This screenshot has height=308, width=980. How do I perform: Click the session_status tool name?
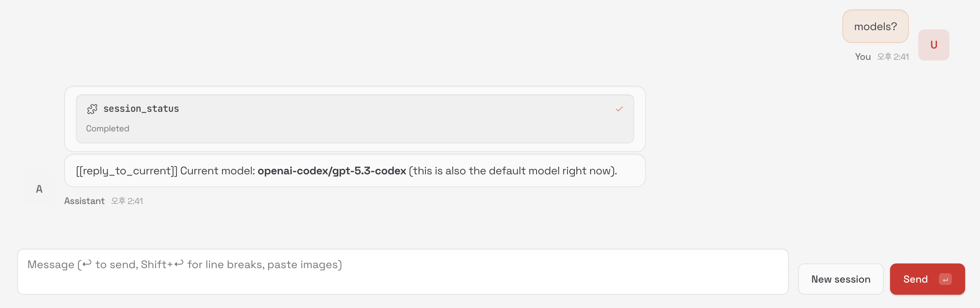[141, 109]
